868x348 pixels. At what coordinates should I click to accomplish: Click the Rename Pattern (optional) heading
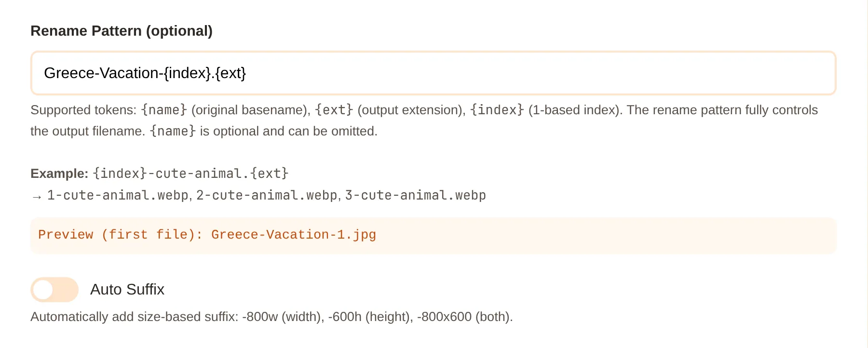122,31
